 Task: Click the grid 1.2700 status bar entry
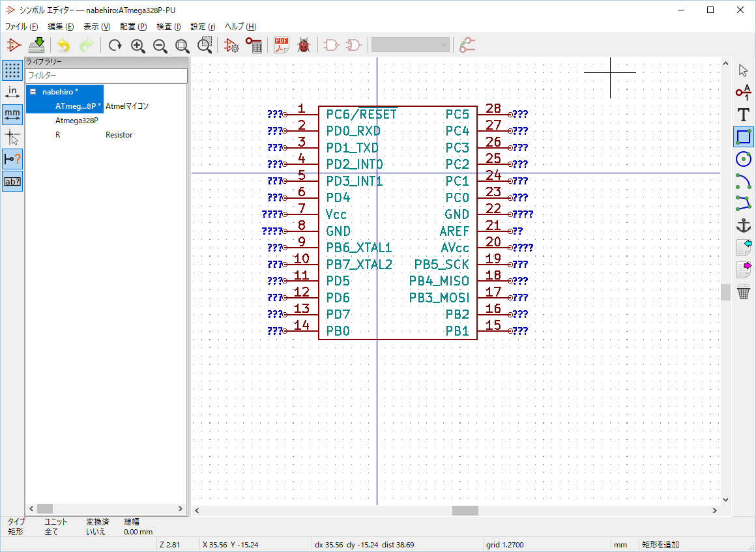pos(505,545)
